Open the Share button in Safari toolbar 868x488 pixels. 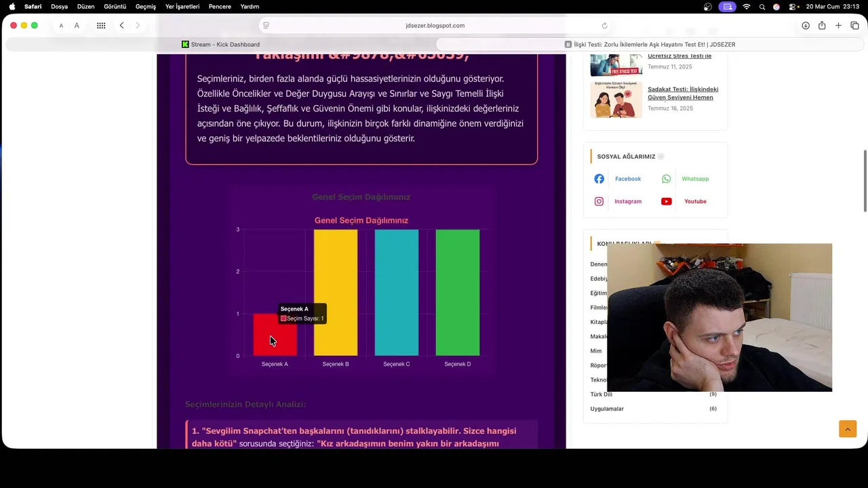(x=822, y=26)
